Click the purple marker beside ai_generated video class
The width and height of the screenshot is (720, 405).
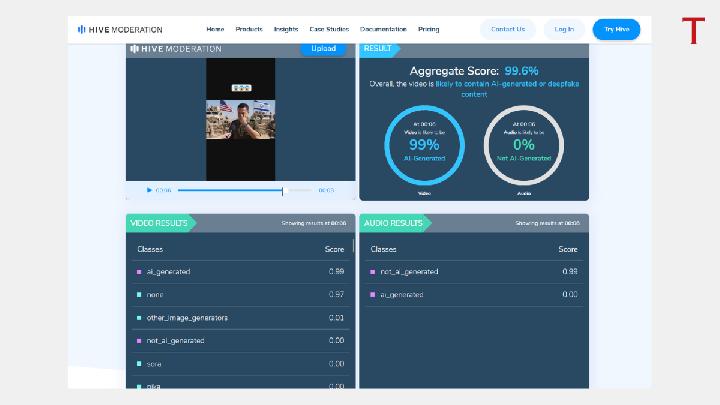tap(139, 272)
